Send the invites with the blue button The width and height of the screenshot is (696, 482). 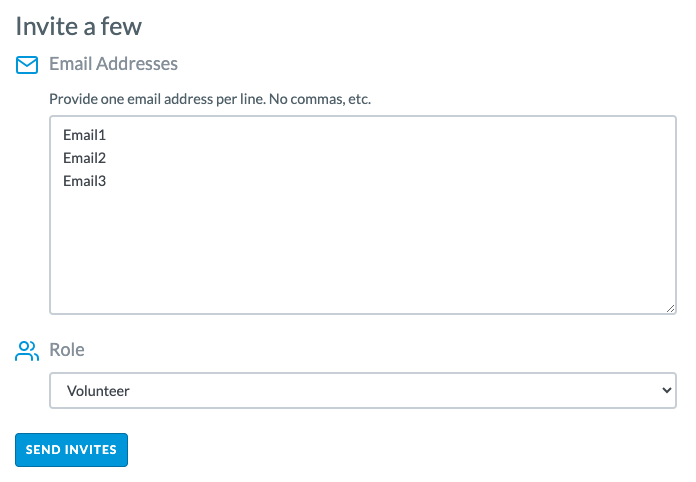click(71, 450)
